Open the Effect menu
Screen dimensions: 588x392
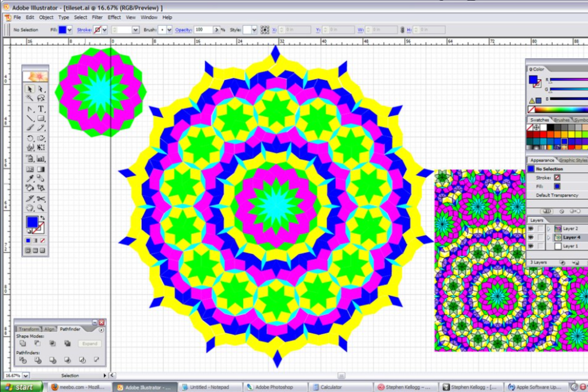click(114, 17)
